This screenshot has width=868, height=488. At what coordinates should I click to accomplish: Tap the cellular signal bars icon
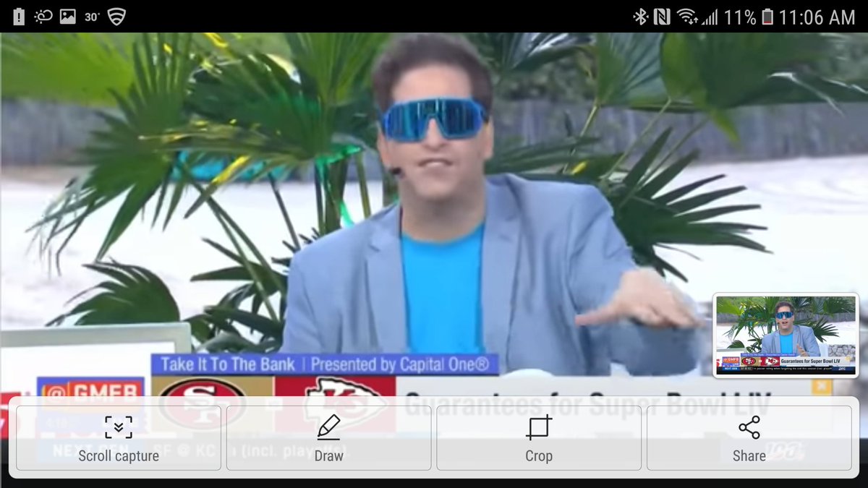710,17
